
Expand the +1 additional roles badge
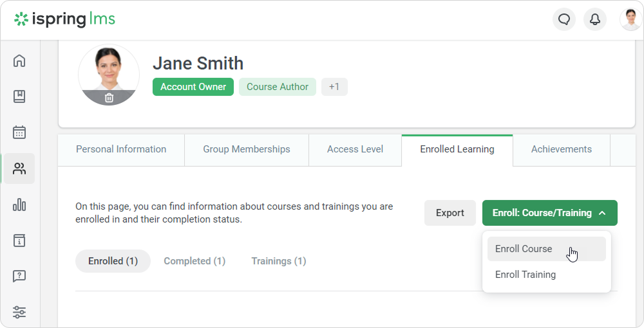click(x=334, y=87)
